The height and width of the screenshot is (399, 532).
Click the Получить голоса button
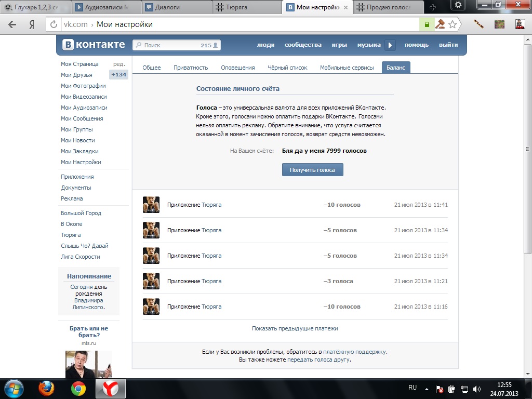[312, 170]
